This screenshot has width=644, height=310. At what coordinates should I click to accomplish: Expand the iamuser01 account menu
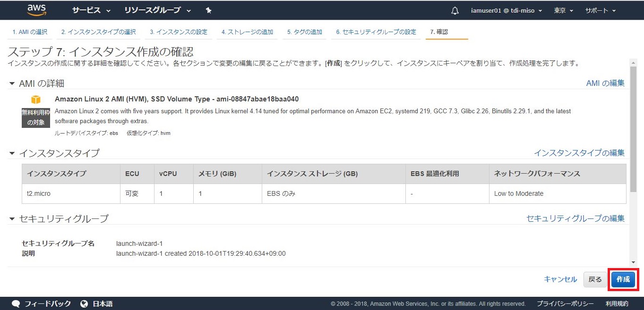[506, 10]
